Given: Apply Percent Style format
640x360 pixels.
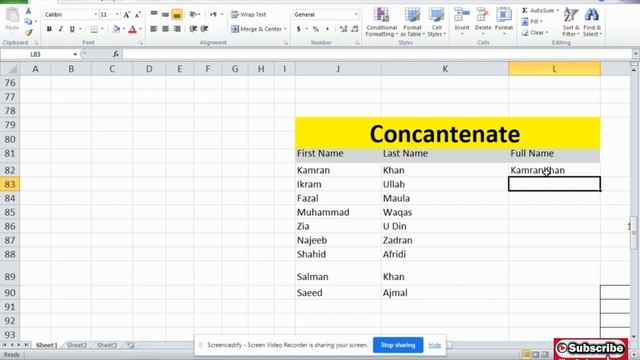Looking at the screenshot, I should pyautogui.click(x=316, y=29).
